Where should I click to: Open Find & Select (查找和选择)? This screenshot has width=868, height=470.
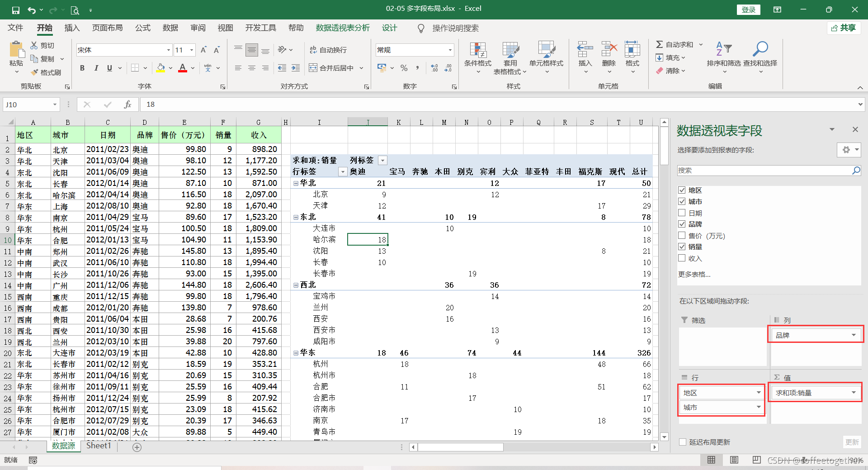click(x=760, y=57)
